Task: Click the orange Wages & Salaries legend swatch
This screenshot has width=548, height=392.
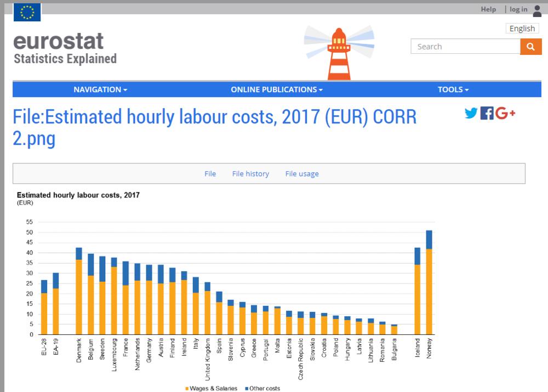Action: (x=187, y=389)
